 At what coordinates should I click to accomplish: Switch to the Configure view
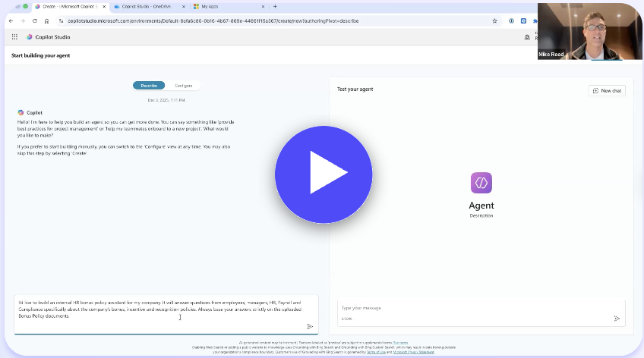[183, 86]
